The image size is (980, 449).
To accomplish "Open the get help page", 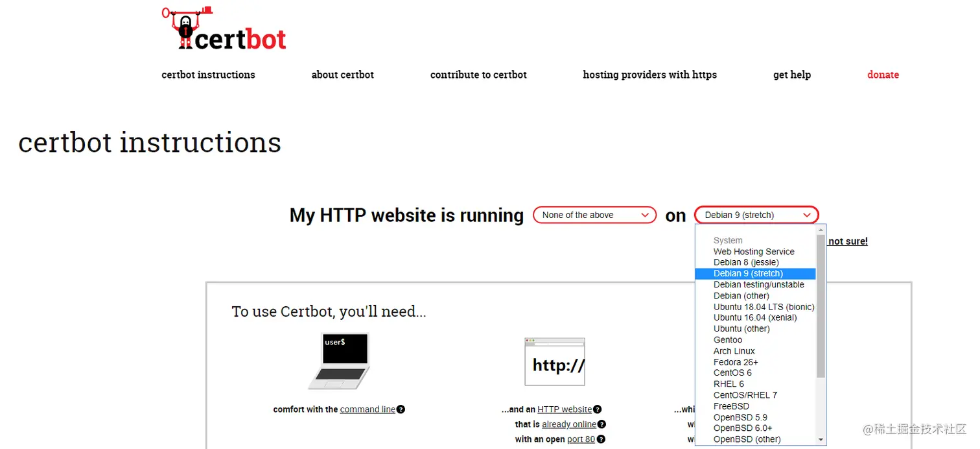I will (792, 75).
